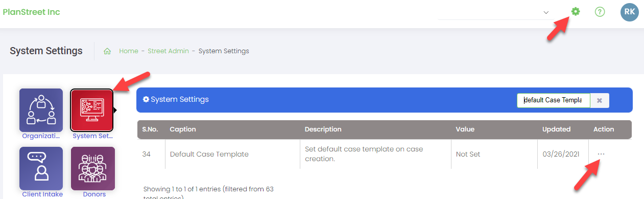
Task: Select the Default Case Template row caption
Action: coord(209,154)
